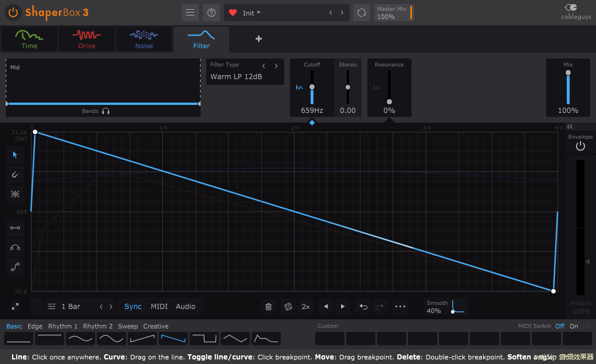The height and width of the screenshot is (364, 596).
Task: Click the dice randomize icon
Action: coord(288,307)
